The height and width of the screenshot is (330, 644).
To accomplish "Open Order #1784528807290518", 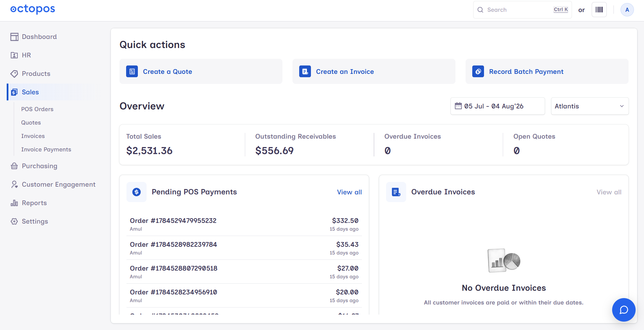I will (244, 272).
